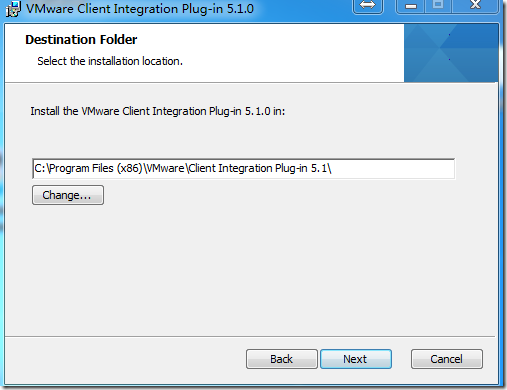The height and width of the screenshot is (390, 507).
Task: Focus the installation path input field
Action: [x=244, y=168]
